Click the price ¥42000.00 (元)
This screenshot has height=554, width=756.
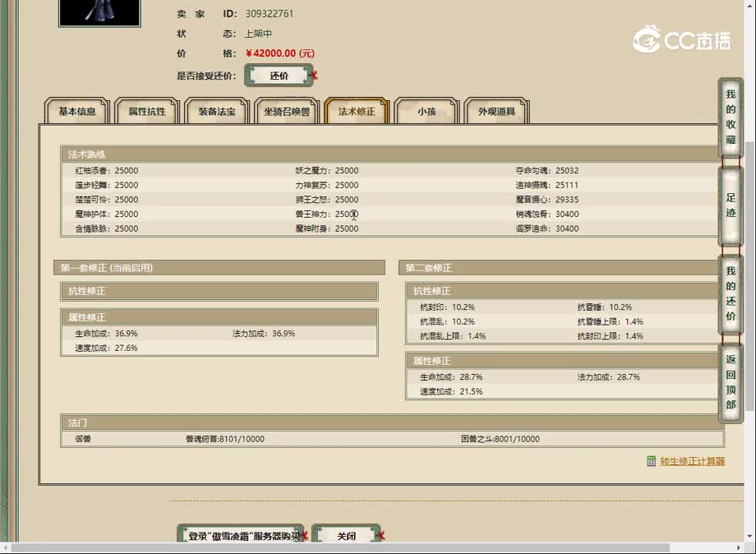[279, 53]
